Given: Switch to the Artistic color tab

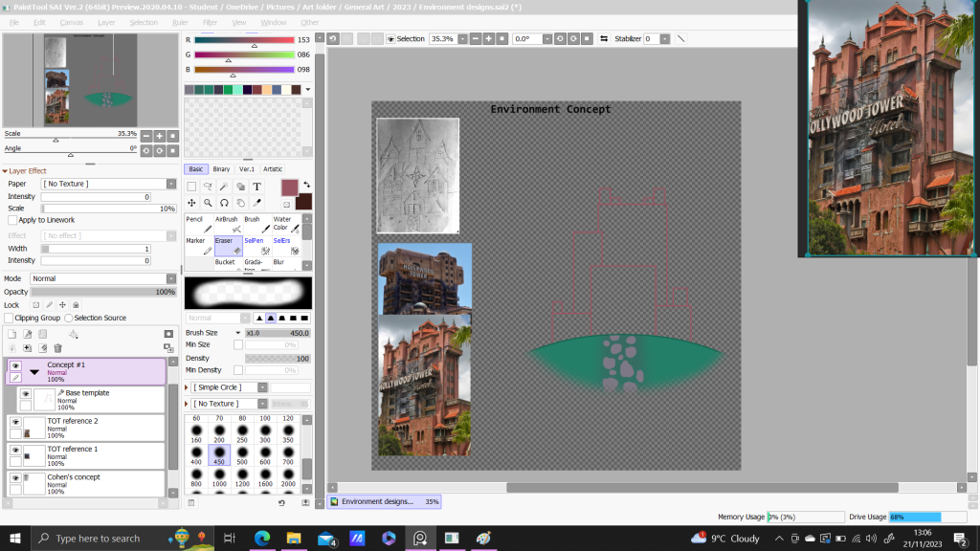Looking at the screenshot, I should 273,169.
